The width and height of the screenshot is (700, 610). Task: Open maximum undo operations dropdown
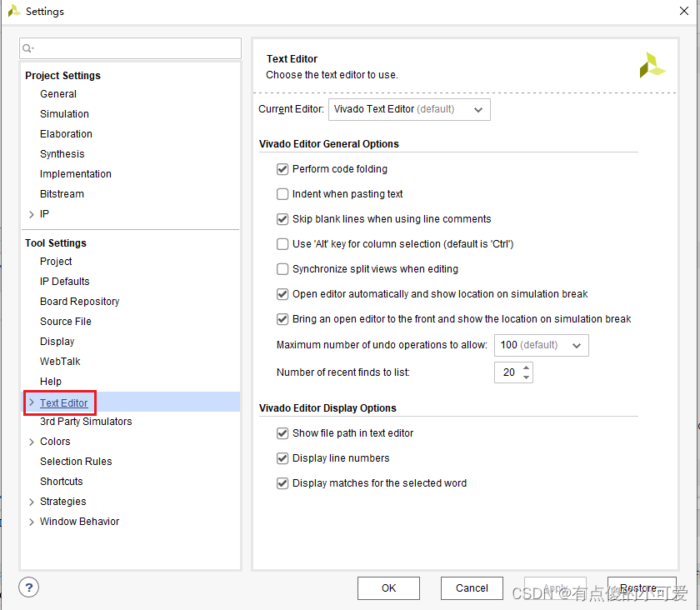click(542, 345)
